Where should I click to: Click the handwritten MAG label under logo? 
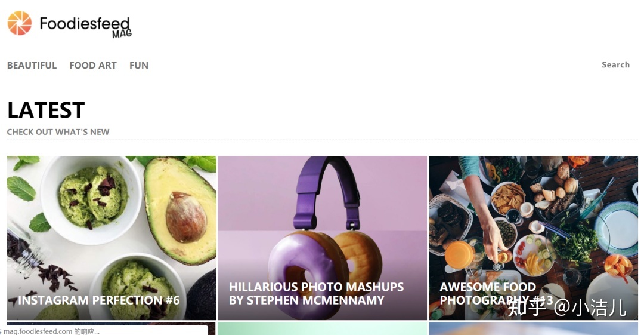122,34
